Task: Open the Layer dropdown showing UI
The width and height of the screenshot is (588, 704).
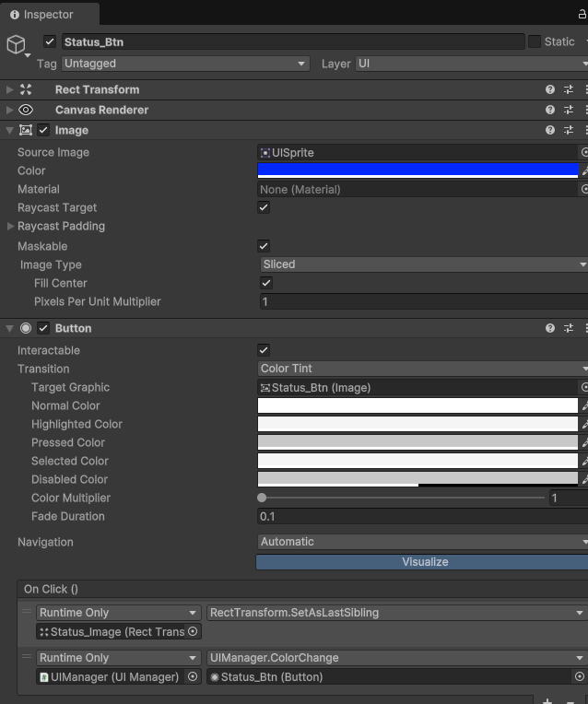Action: coord(472,64)
